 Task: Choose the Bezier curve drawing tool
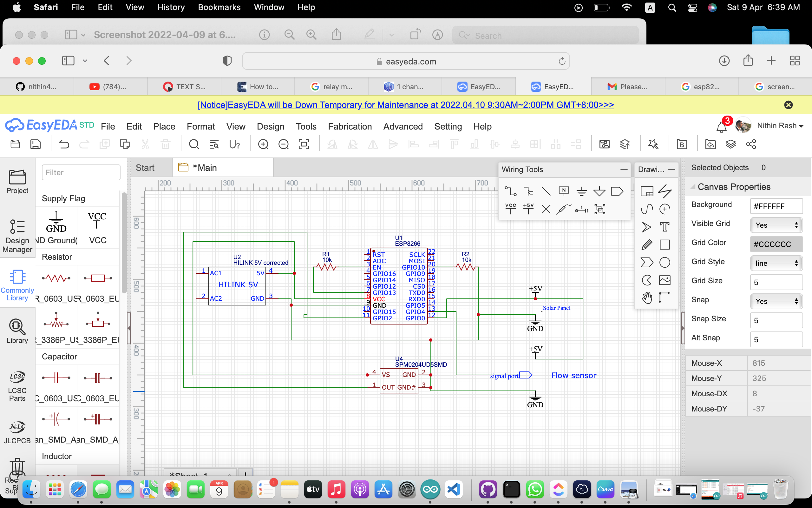pos(646,209)
